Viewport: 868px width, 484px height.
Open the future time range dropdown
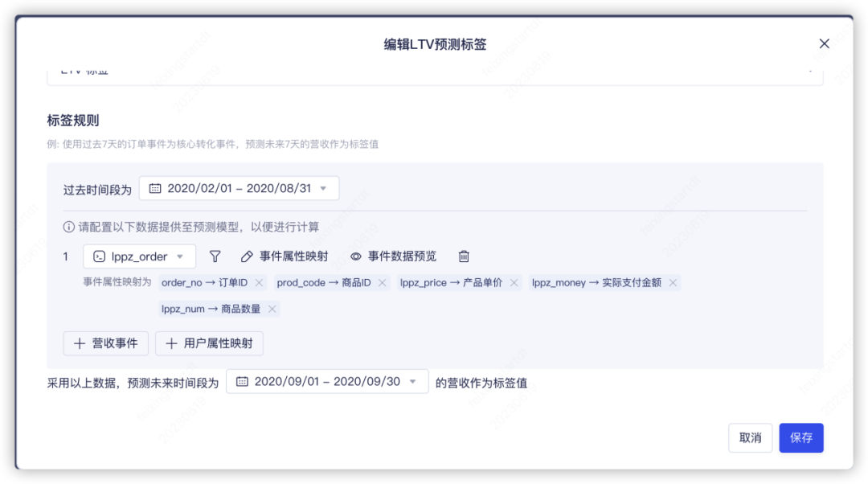coord(412,381)
